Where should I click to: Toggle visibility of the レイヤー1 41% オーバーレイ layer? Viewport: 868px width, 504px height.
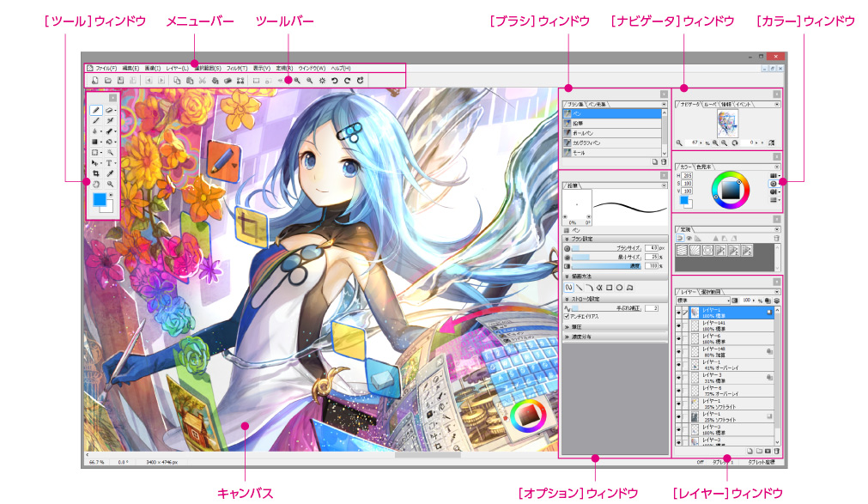click(678, 365)
